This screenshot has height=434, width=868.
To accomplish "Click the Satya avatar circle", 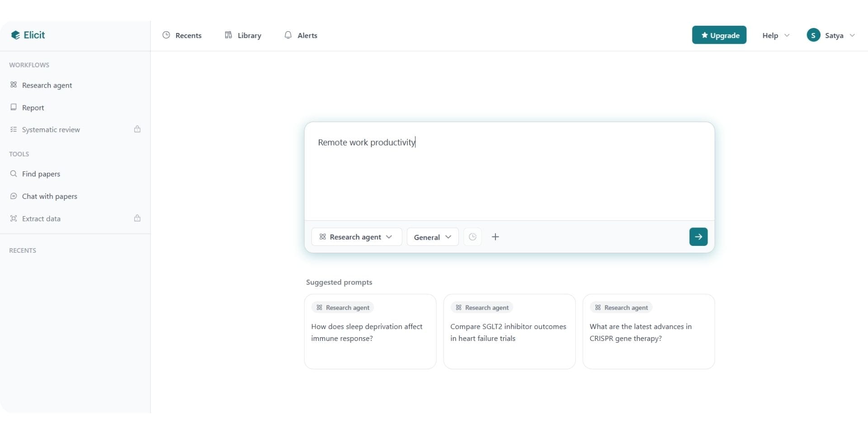I will tap(813, 35).
